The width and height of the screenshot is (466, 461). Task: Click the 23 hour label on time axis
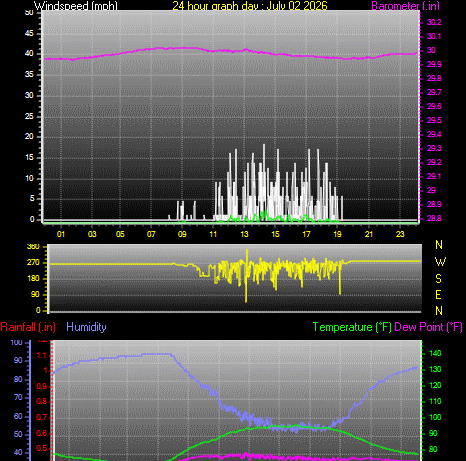pyautogui.click(x=400, y=234)
